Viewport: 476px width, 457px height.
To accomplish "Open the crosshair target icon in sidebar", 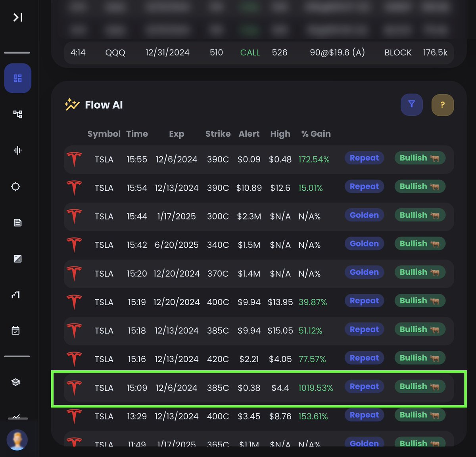I will tap(16, 186).
